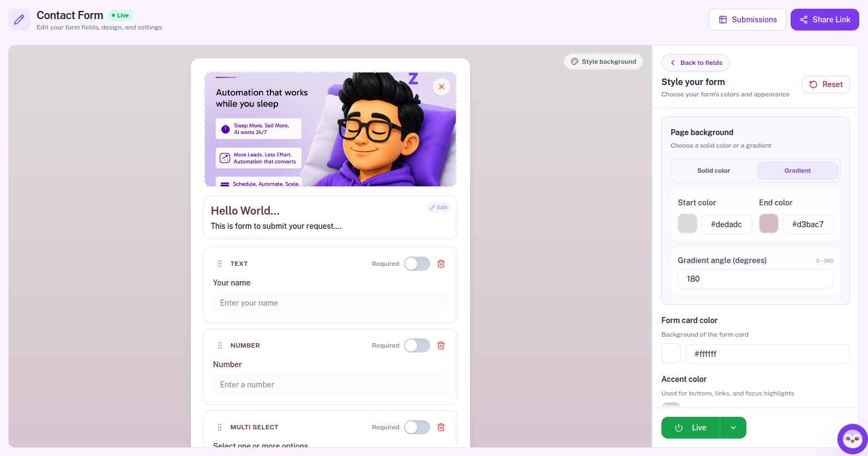
Task: Click the form card color field #ffffff
Action: pos(768,354)
